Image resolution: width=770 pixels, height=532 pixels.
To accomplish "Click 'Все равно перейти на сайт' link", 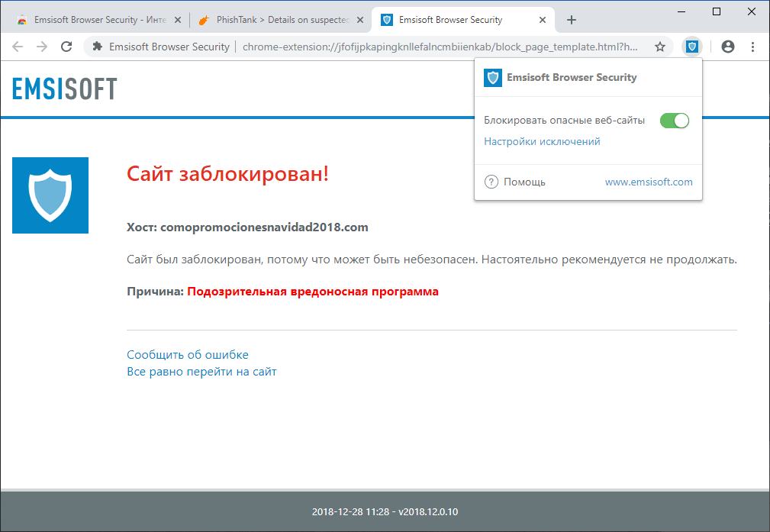I will (x=201, y=372).
